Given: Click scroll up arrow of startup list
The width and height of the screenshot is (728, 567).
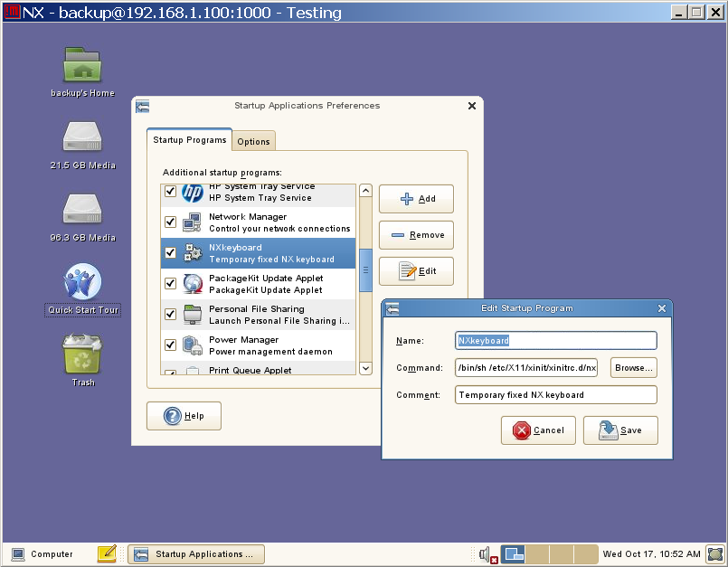Looking at the screenshot, I should tap(366, 191).
